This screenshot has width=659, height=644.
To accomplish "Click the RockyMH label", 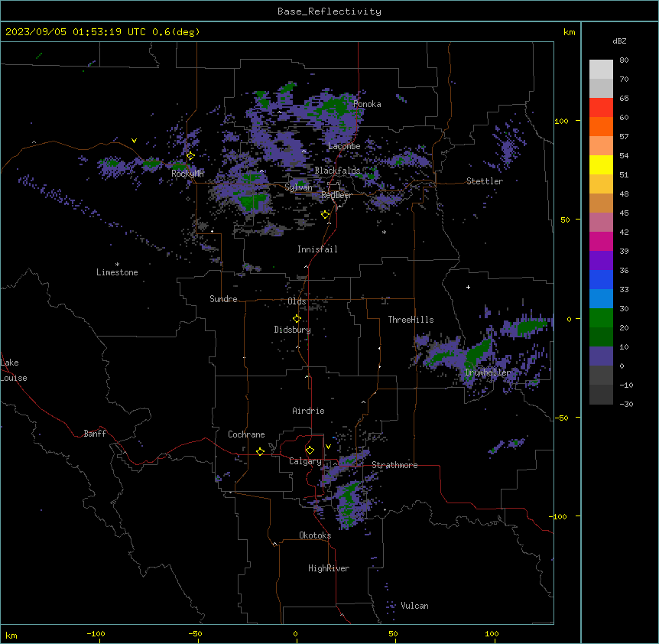I will click(187, 174).
